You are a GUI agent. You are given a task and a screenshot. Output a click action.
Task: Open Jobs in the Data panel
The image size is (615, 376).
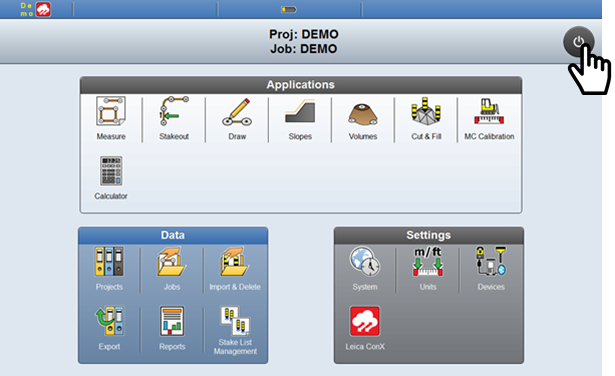click(172, 269)
